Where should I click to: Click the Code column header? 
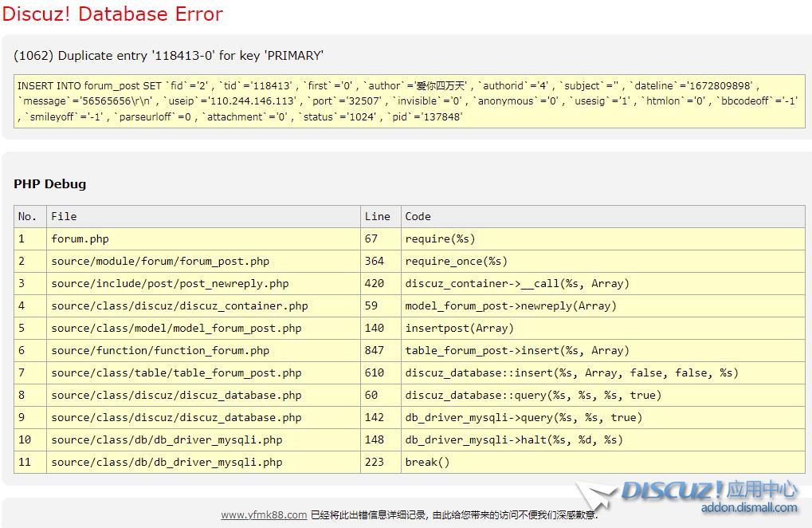click(418, 216)
